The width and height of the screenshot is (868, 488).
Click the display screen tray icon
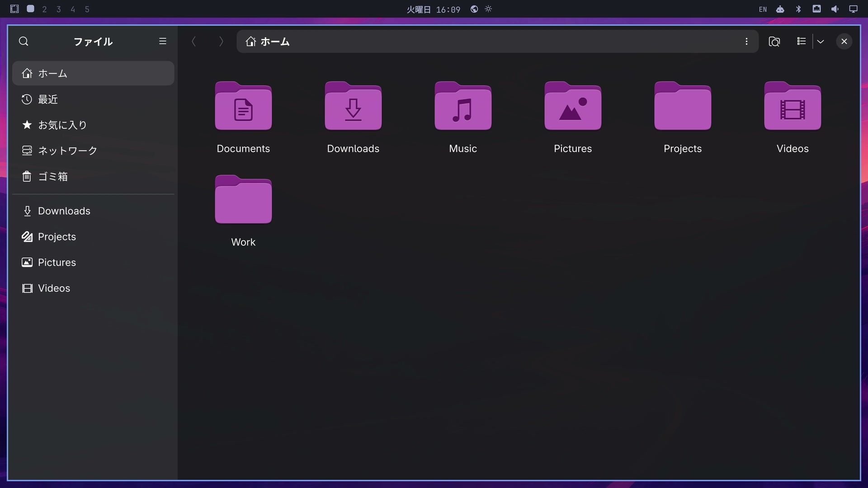tap(853, 9)
